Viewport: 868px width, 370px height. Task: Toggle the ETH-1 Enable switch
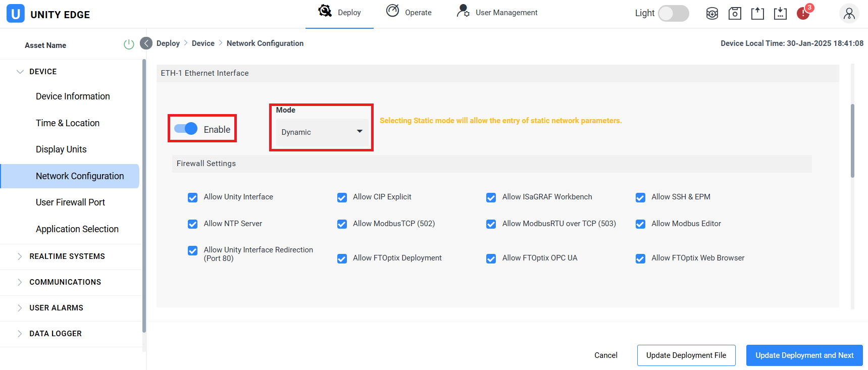tap(186, 129)
